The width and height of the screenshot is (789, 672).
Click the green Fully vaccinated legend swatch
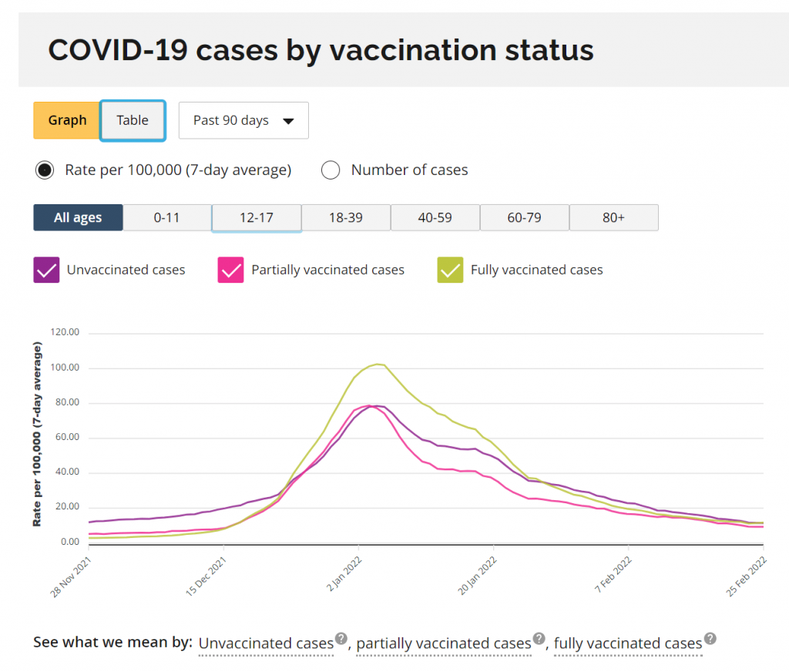449,270
